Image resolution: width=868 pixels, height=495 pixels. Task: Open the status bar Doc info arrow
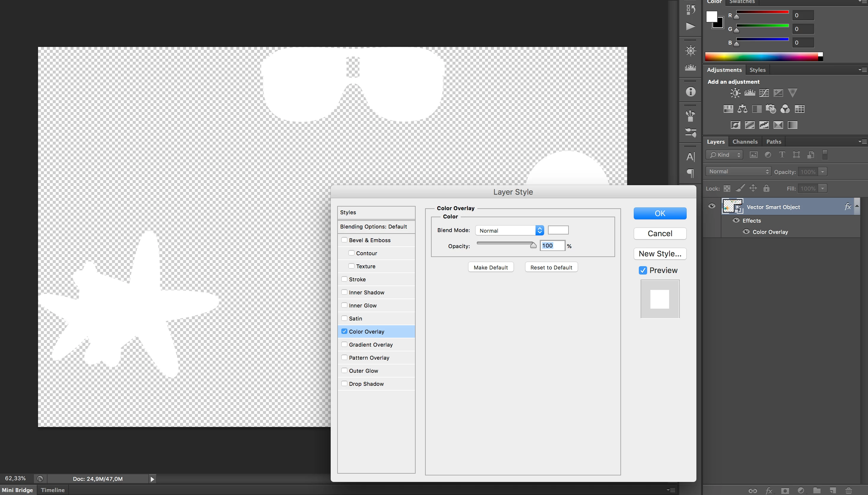pos(152,479)
